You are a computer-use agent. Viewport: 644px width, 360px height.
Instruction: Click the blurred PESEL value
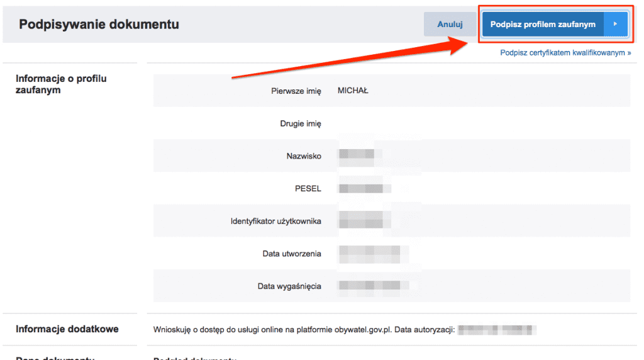[x=365, y=188]
